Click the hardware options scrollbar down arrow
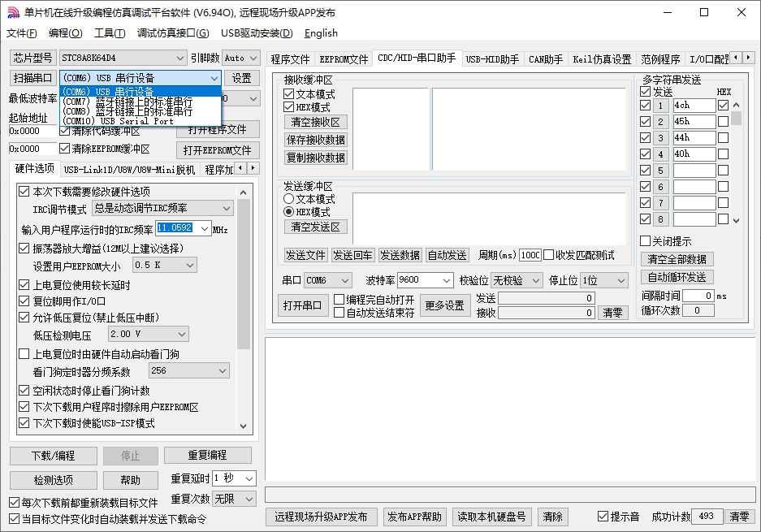 click(243, 426)
